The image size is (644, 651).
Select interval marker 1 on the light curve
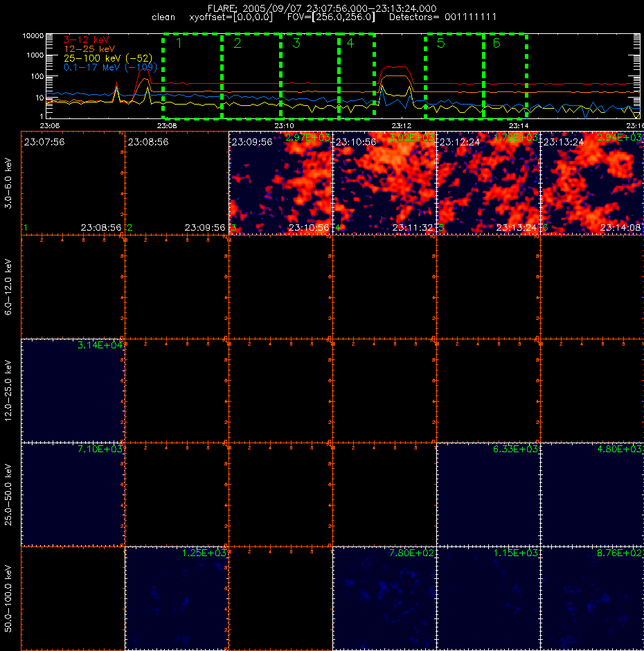click(179, 43)
